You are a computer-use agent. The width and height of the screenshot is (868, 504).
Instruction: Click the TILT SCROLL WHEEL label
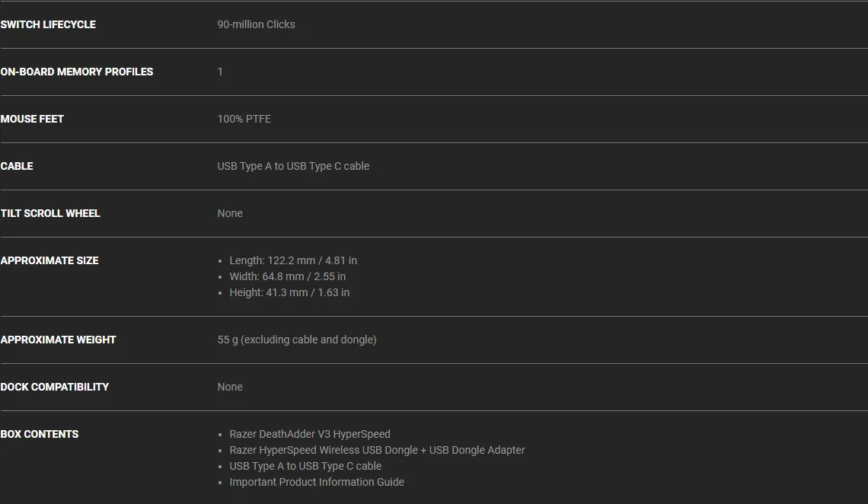(50, 213)
